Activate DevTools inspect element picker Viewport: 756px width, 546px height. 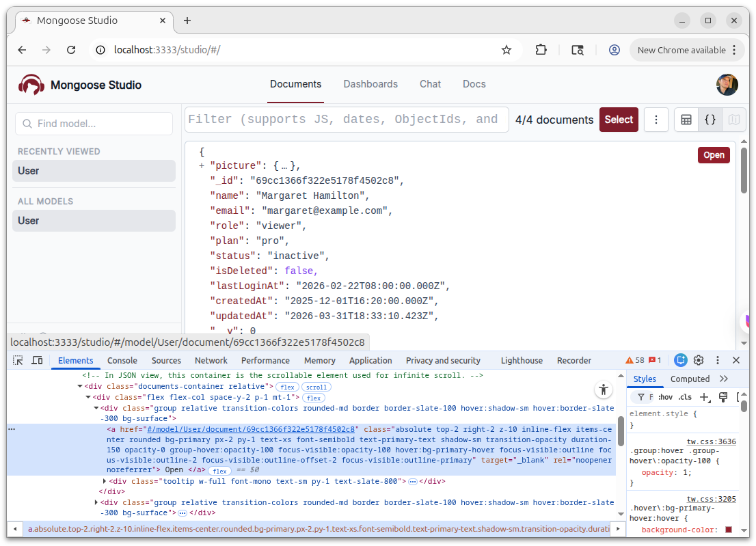tap(18, 360)
